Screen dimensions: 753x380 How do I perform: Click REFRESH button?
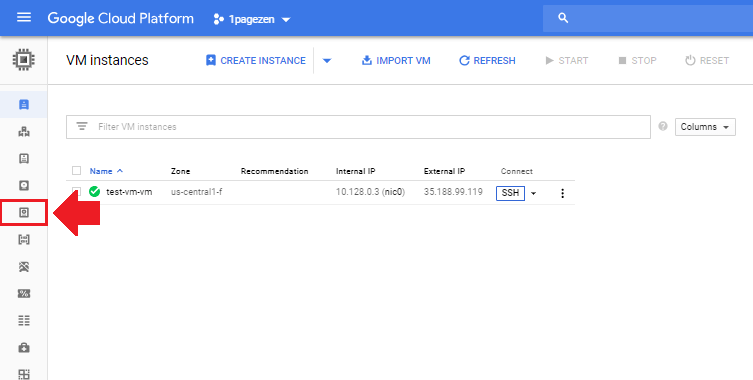click(x=487, y=61)
